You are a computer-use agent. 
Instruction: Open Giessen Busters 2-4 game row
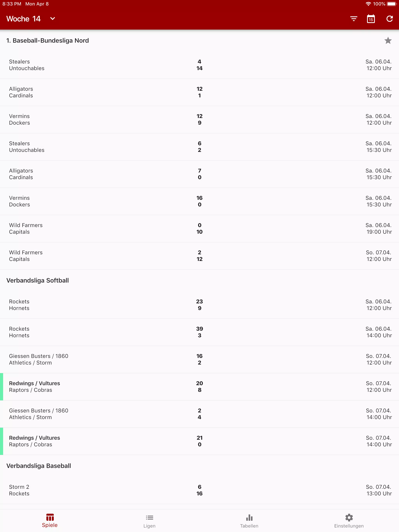tap(199, 414)
